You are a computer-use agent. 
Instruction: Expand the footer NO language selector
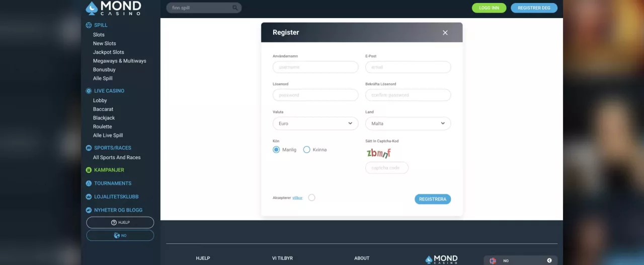pyautogui.click(x=521, y=260)
